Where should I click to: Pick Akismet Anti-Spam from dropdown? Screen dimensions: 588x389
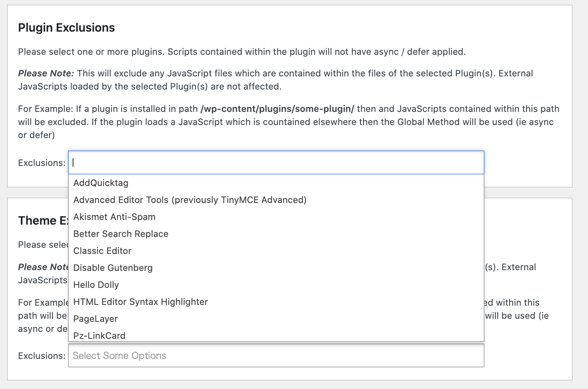[114, 217]
